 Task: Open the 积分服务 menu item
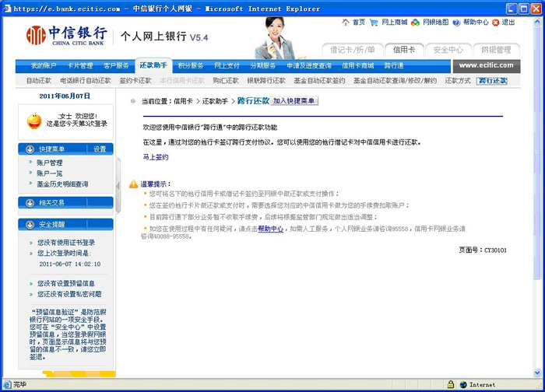pyautogui.click(x=190, y=66)
